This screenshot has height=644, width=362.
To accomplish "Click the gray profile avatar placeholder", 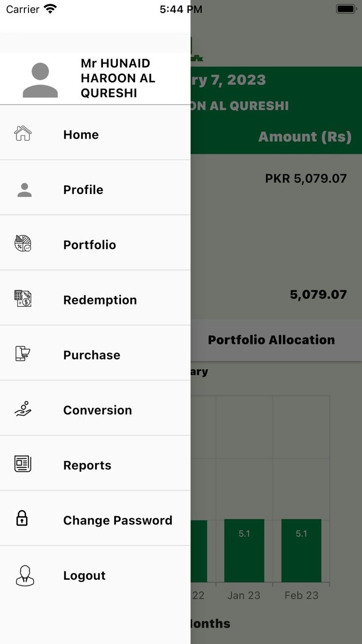I will pos(41,79).
